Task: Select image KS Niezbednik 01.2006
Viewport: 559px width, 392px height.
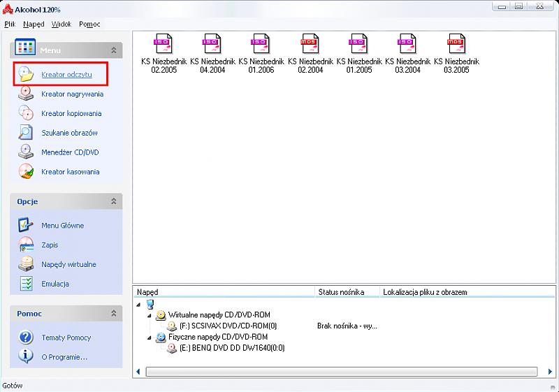Action: coord(261,53)
